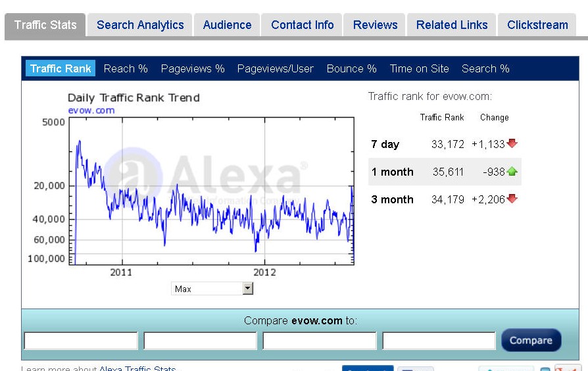The height and width of the screenshot is (371, 588).
Task: Click the +1,133 change value
Action: (488, 145)
